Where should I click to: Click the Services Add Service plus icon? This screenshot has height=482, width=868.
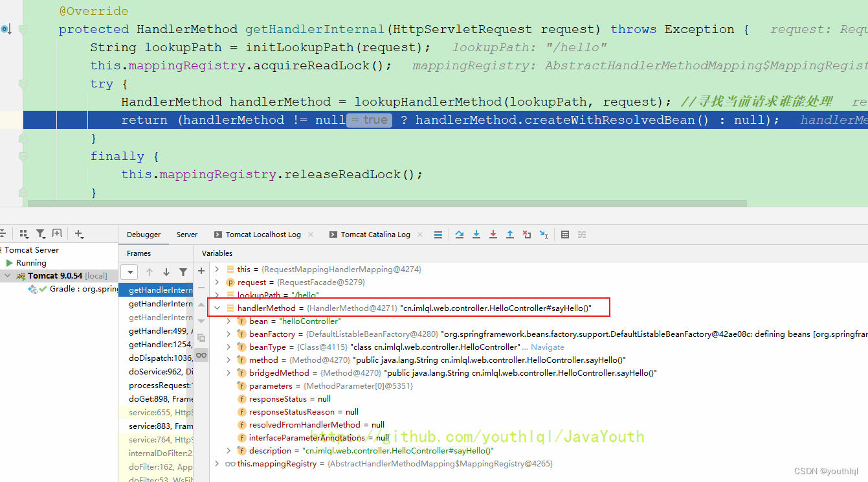[79, 234]
